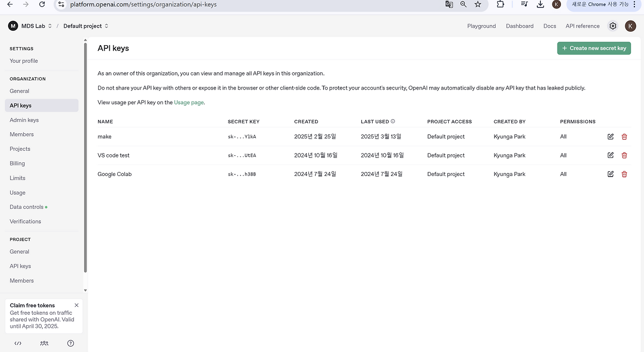644x352 pixels.
Task: Expand the Default project switcher
Action: tap(86, 26)
